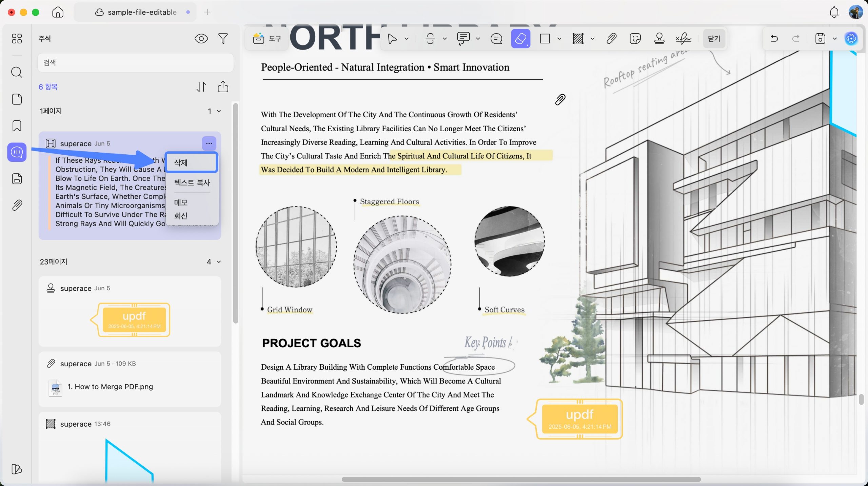Sort the annotation list
The height and width of the screenshot is (486, 868).
point(201,87)
